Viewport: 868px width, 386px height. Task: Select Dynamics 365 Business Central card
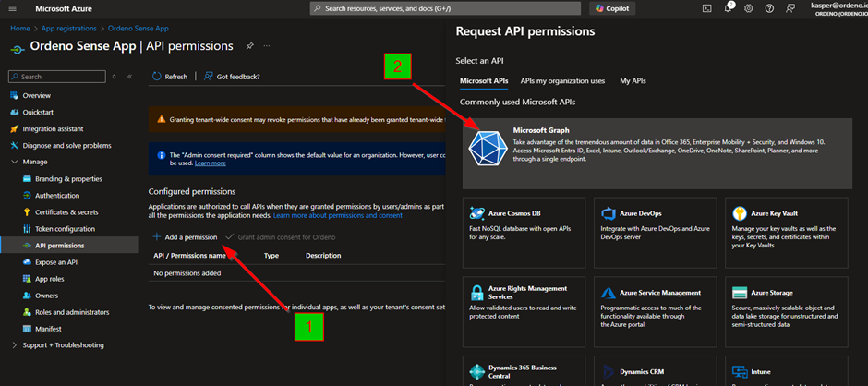pos(524,371)
